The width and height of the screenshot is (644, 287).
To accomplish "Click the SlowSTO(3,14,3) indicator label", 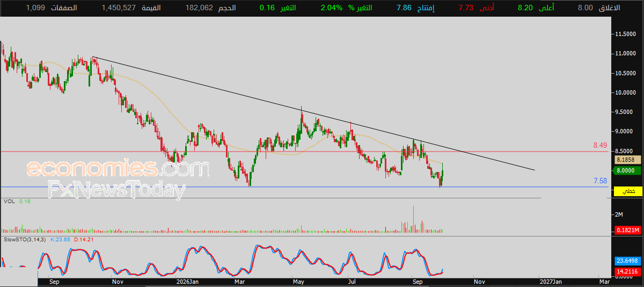I will (x=25, y=239).
